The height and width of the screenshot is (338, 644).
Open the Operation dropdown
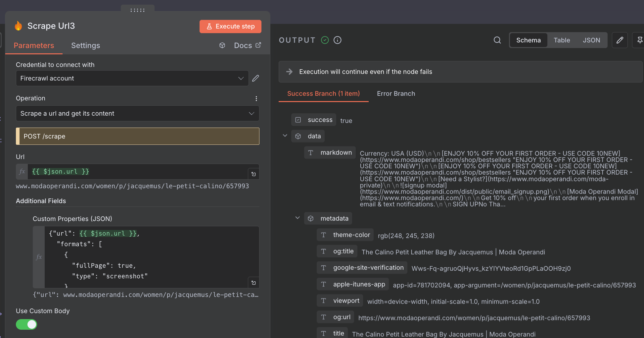click(137, 113)
